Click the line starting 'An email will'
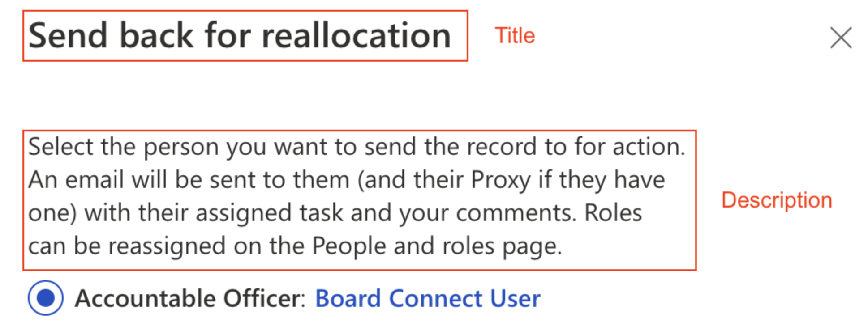868x322 pixels. click(346, 180)
